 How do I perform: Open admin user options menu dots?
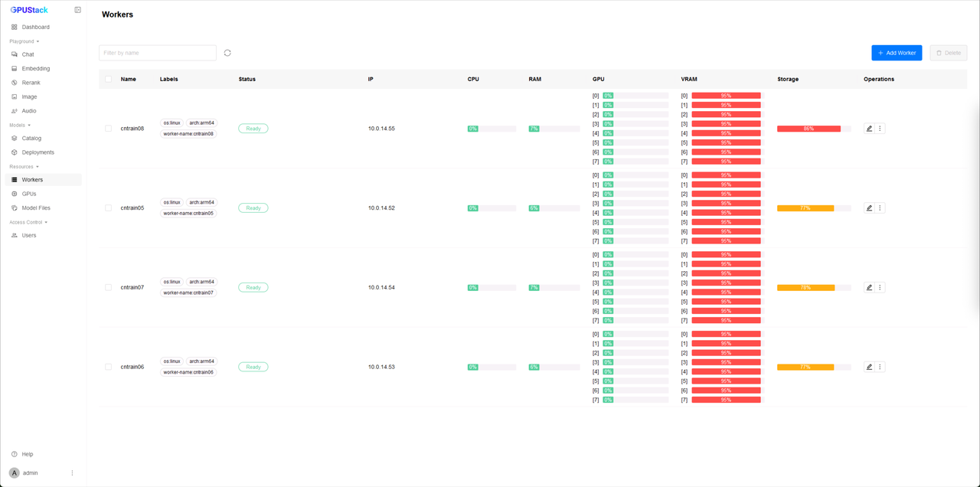pyautogui.click(x=73, y=473)
